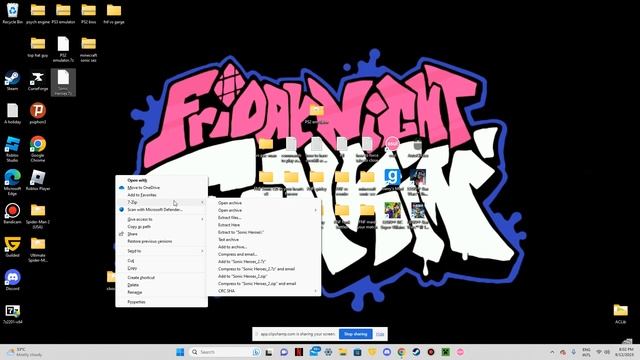The width and height of the screenshot is (640, 360).
Task: Click the Stop sharing button
Action: [356, 334]
